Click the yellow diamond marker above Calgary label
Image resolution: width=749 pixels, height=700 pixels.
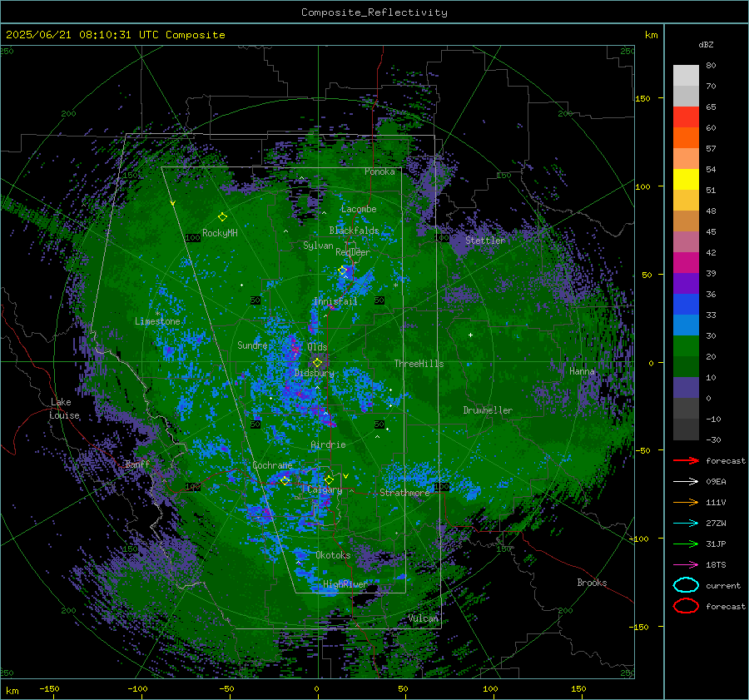[329, 479]
